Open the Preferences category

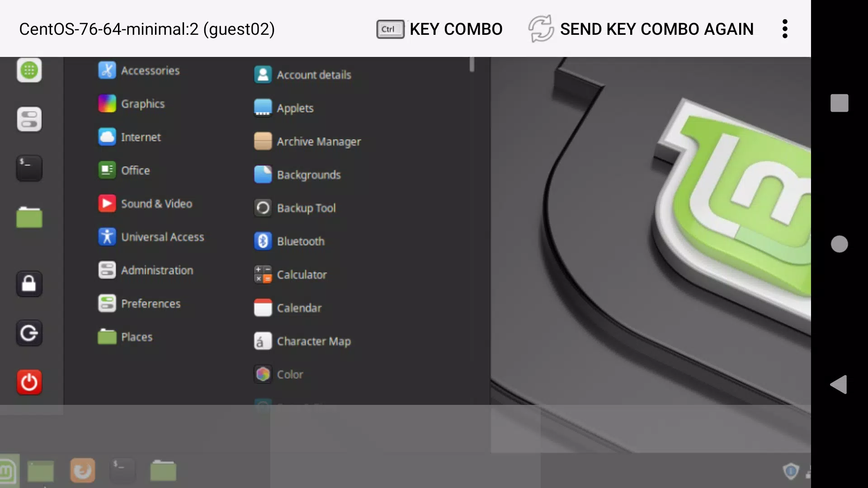pos(140,304)
